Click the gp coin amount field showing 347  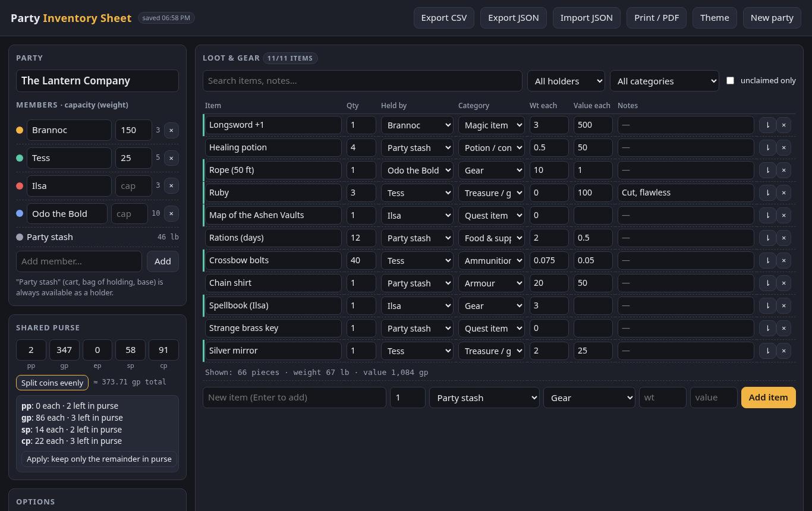64,350
